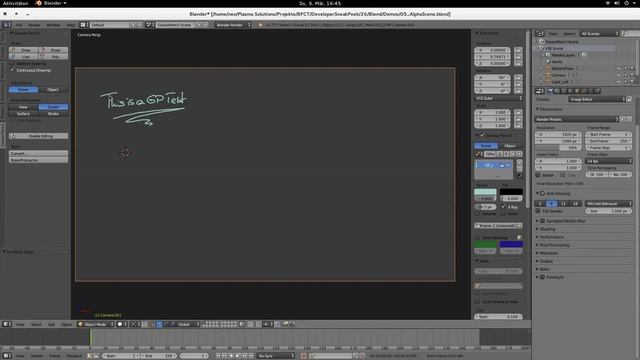Screen dimensions: 640x360
Task: Select the GP_L layer entry in layer list
Action: pyautogui.click(x=493, y=165)
